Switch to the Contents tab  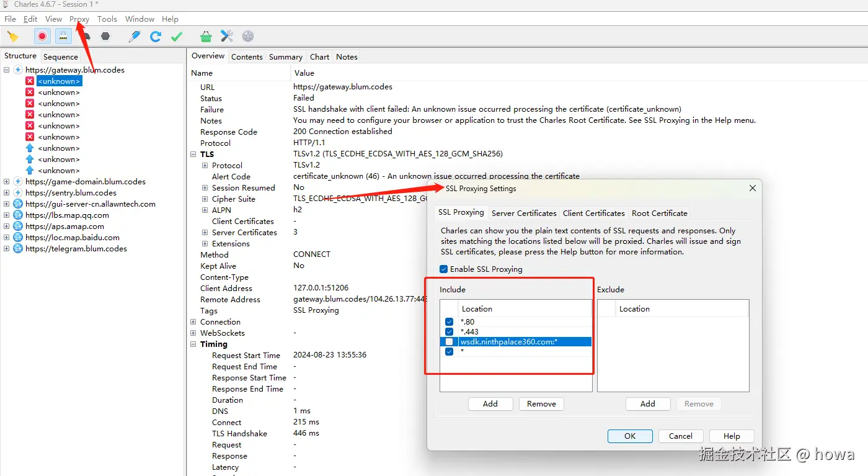[x=247, y=56]
